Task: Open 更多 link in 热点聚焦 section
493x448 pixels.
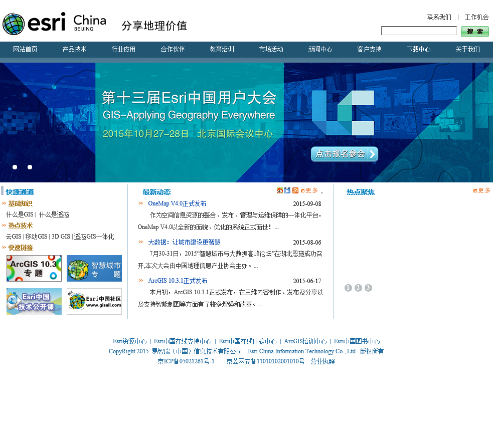Action: click(x=481, y=190)
